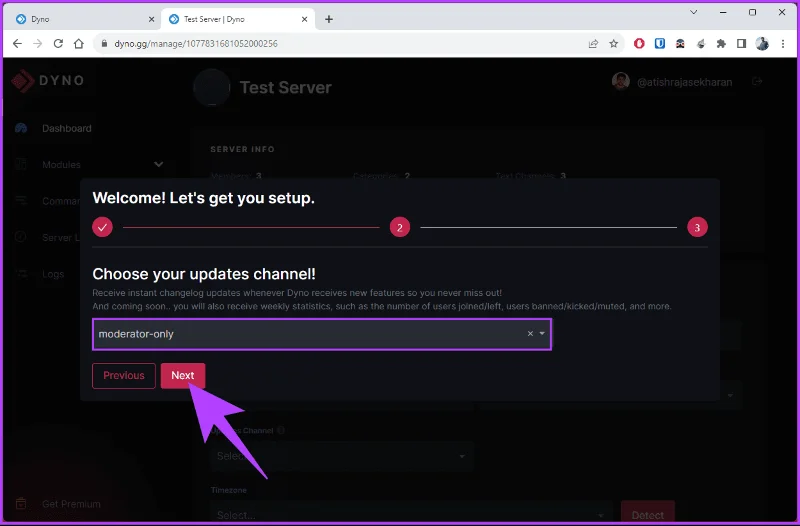Click the Test Server avatar
This screenshot has height=526, width=800.
[212, 87]
